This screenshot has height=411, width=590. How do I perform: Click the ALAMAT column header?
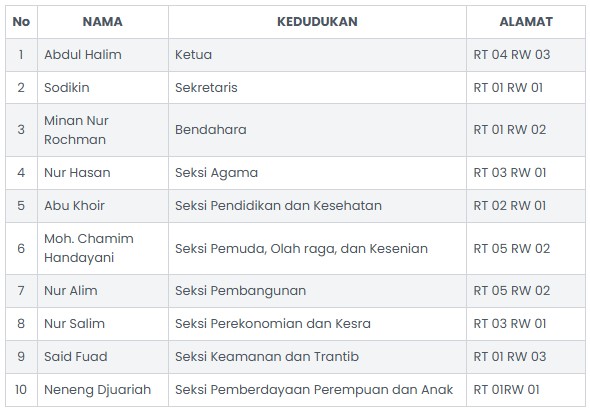[526, 22]
